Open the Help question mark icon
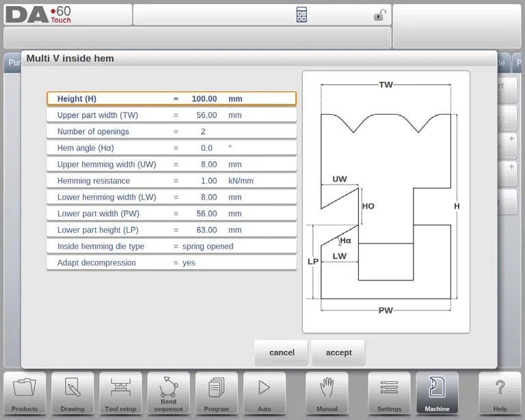525x420 pixels. coord(500,393)
